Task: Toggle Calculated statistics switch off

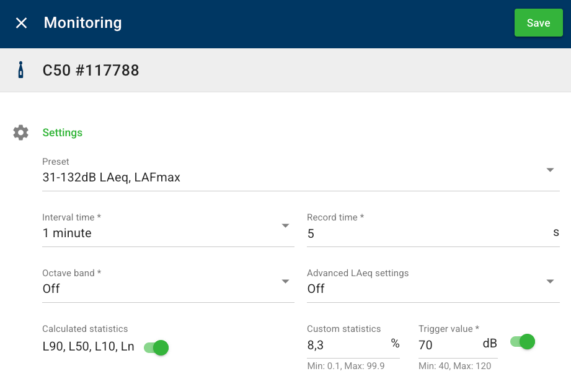Action: (x=156, y=347)
